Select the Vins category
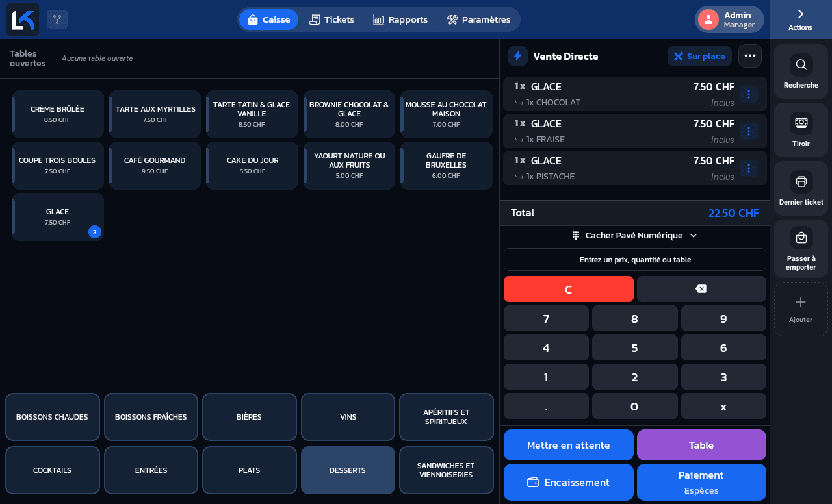 348,417
